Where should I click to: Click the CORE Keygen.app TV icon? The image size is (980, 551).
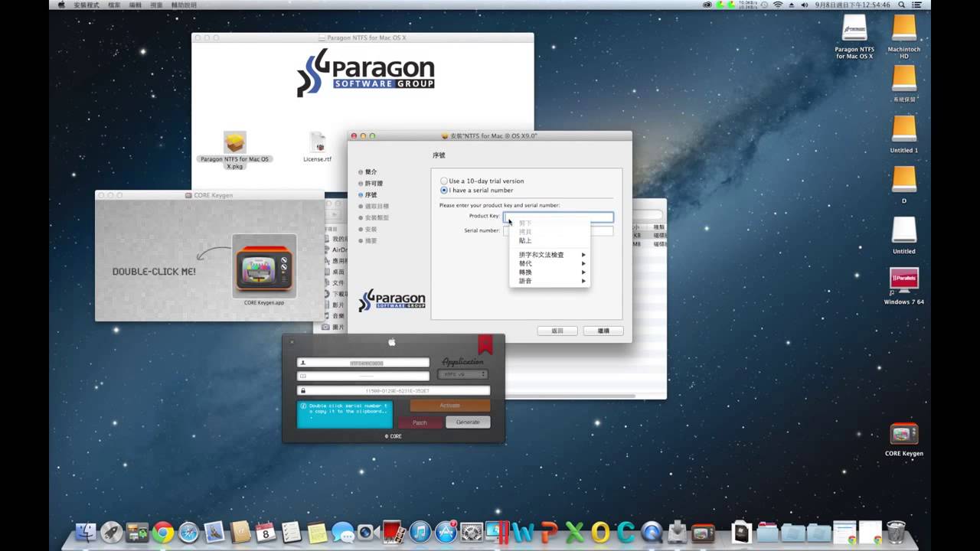click(264, 268)
